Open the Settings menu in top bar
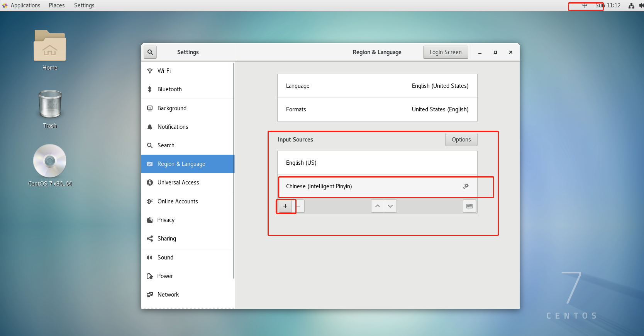The image size is (644, 336). [84, 5]
